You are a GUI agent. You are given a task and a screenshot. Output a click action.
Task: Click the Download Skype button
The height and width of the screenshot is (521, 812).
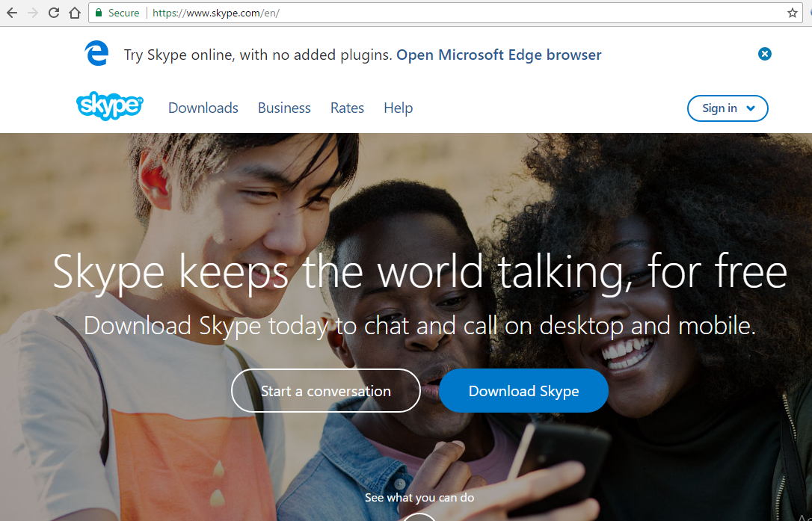tap(523, 390)
